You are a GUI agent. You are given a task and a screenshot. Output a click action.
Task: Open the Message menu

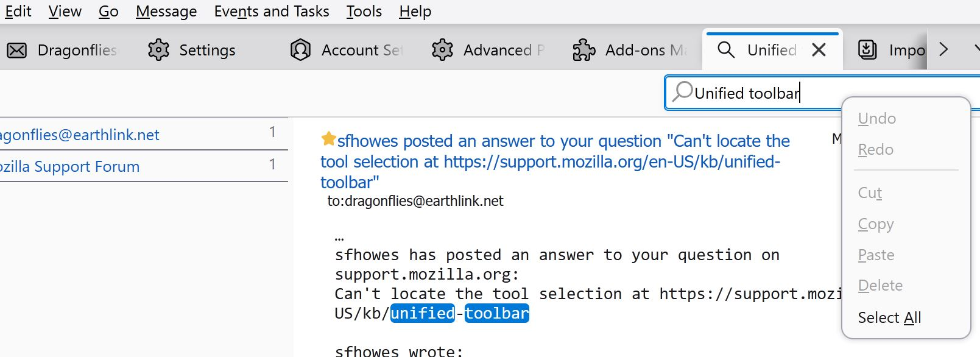point(166,11)
